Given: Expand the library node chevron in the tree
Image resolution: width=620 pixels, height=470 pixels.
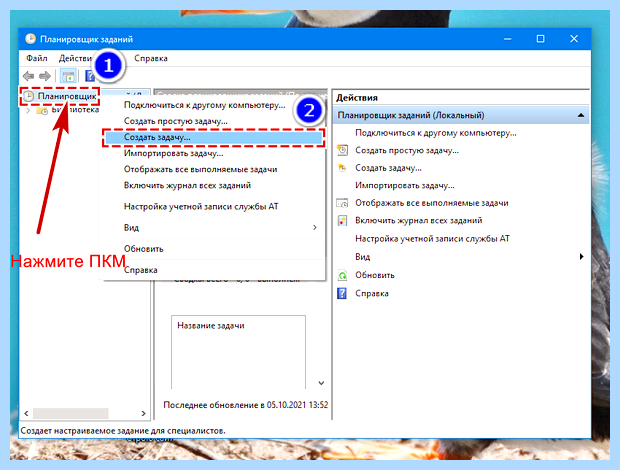Looking at the screenshot, I should click(28, 111).
